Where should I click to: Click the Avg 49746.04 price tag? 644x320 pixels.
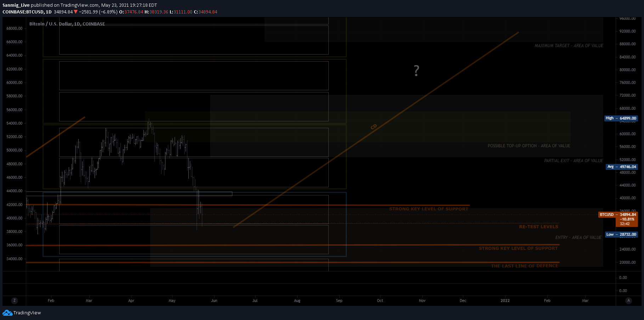[622, 167]
